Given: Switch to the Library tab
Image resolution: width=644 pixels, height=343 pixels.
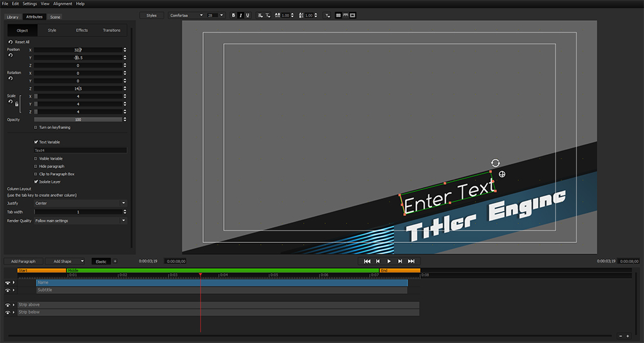Looking at the screenshot, I should 13,17.
